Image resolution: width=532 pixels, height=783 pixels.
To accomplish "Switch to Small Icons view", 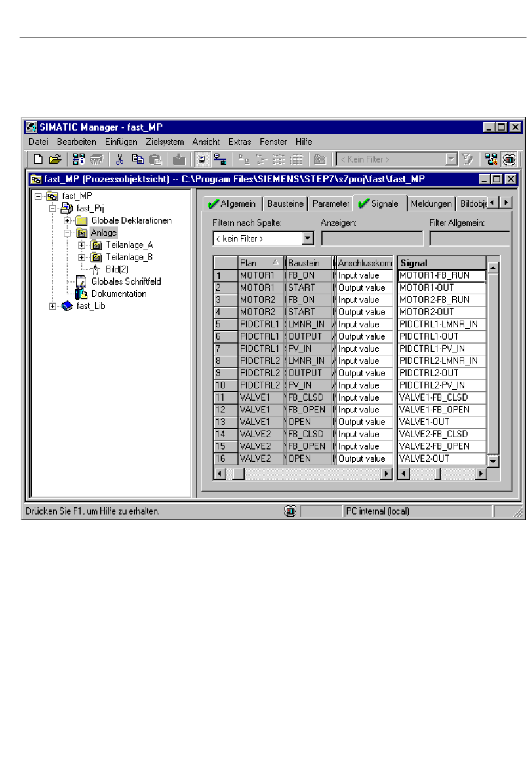I will point(262,160).
